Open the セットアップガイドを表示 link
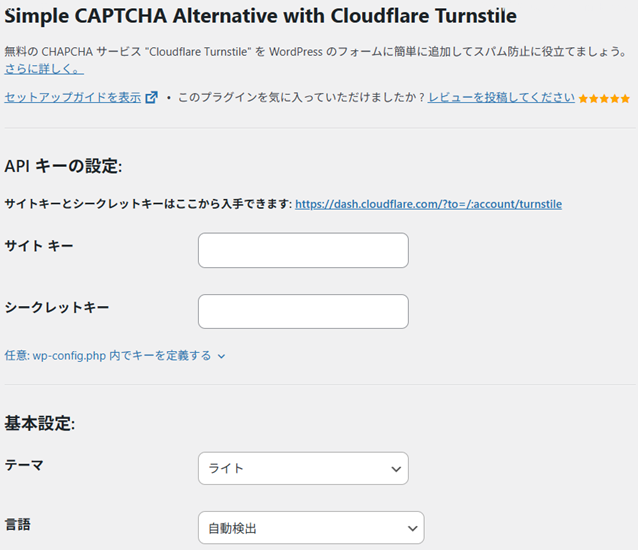The image size is (638, 550). 73,98
